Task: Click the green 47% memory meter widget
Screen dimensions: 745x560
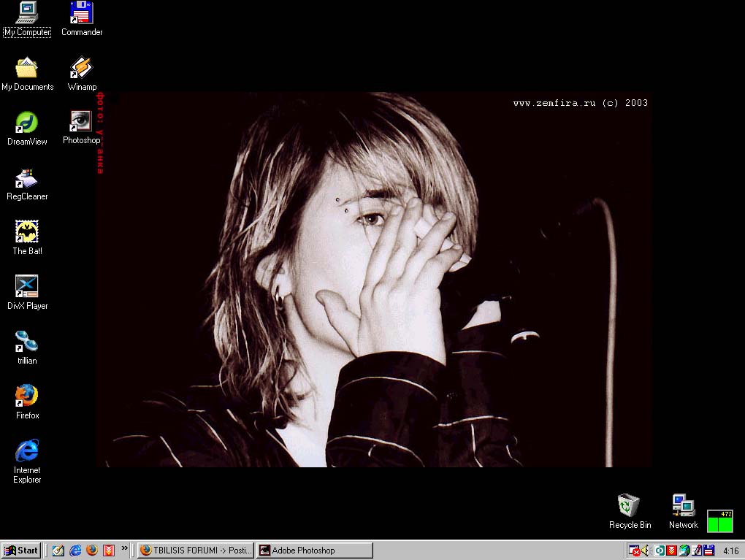Action: pyautogui.click(x=719, y=521)
